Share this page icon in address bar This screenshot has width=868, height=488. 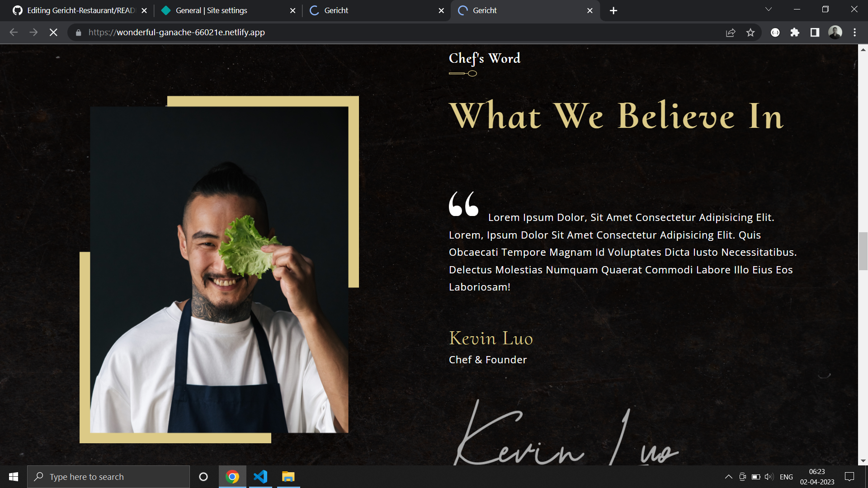click(731, 33)
